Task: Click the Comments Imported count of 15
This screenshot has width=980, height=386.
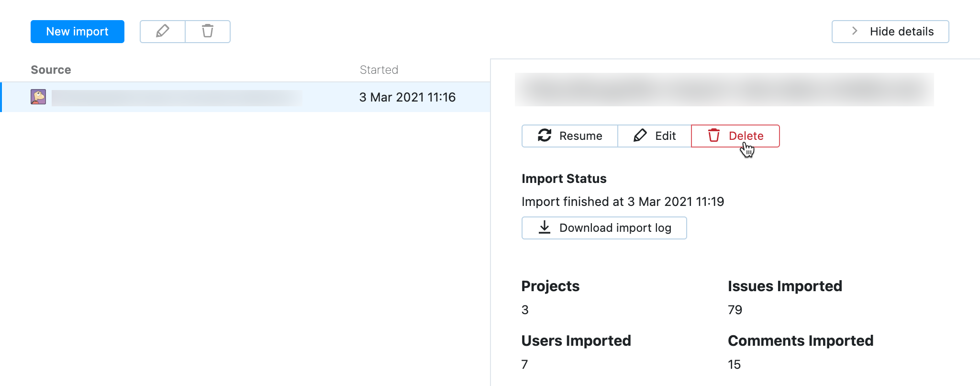Action: 734,364
